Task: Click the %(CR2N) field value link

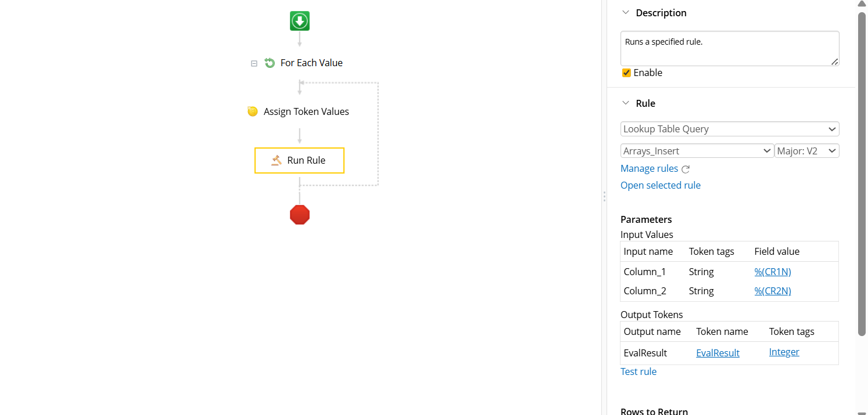Action: [773, 291]
